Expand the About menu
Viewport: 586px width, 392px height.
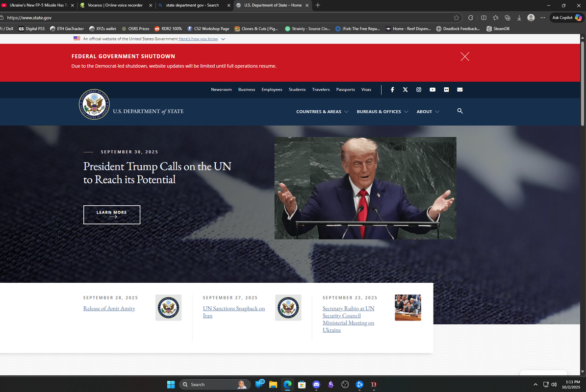tap(428, 112)
